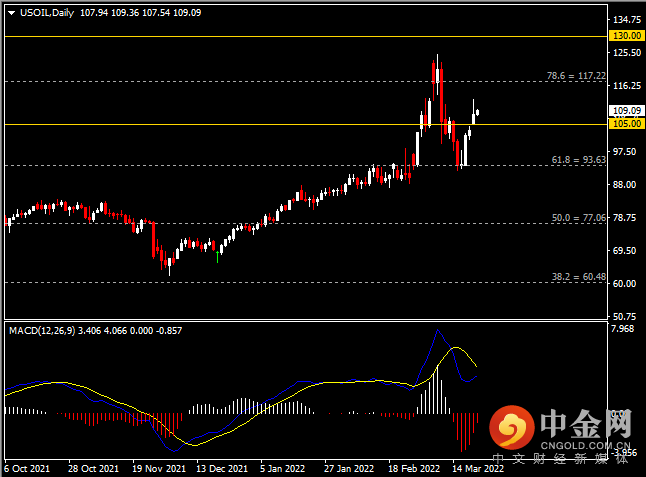Click the price scale value 116.25

[627, 86]
